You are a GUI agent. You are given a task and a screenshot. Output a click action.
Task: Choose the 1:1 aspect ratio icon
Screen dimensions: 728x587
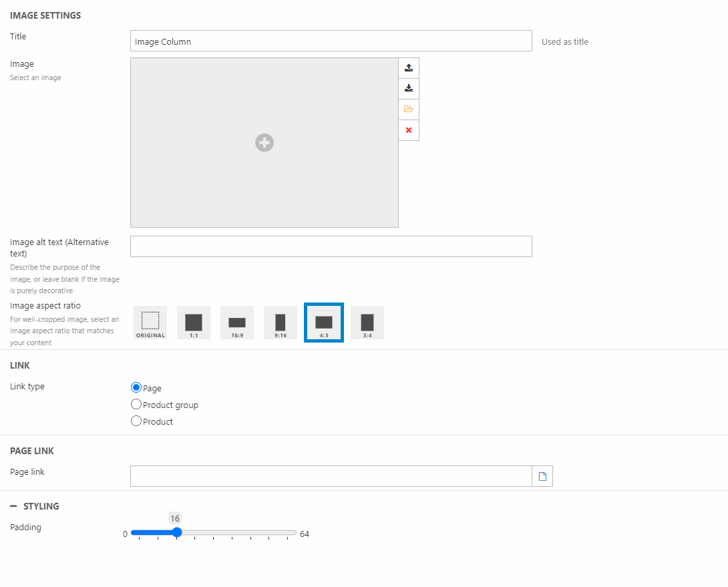(194, 323)
